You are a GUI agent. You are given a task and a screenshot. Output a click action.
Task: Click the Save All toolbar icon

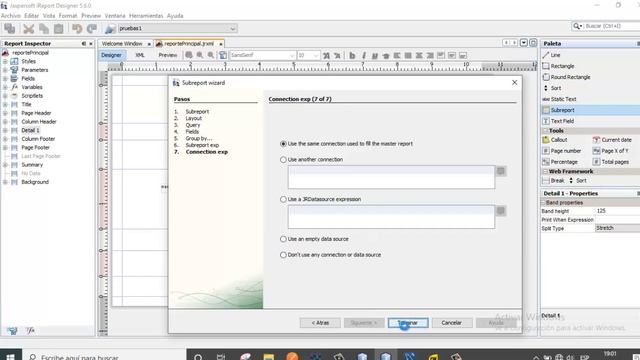pos(9,29)
